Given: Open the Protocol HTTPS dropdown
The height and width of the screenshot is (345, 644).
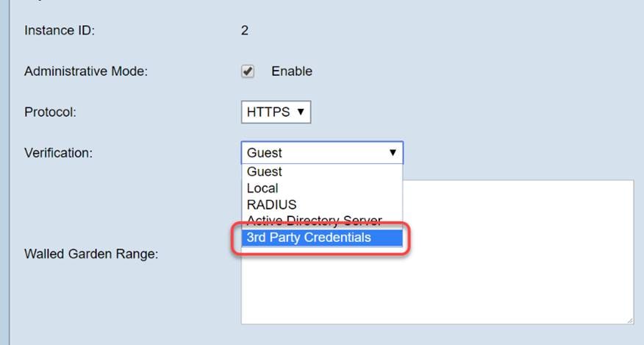Looking at the screenshot, I should [x=275, y=113].
